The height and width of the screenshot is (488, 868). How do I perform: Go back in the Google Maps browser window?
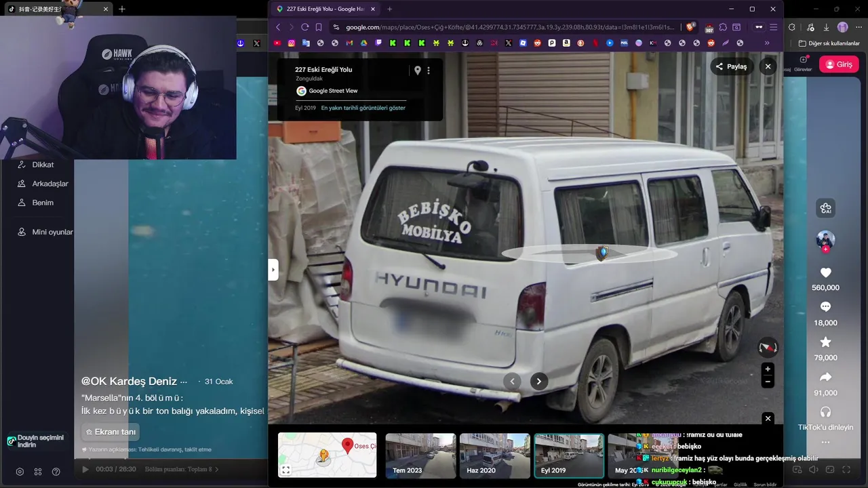coord(278,27)
